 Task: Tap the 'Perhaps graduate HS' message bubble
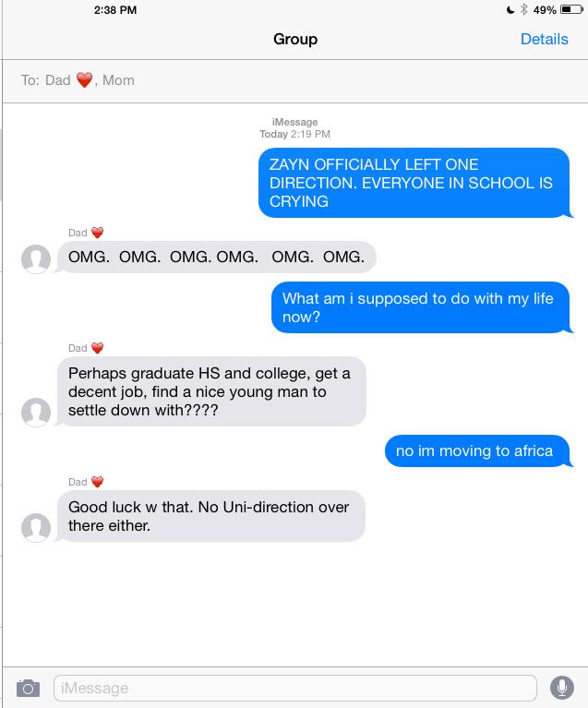pyautogui.click(x=210, y=391)
